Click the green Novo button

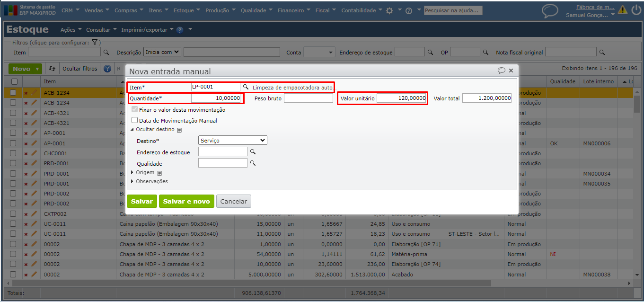[x=21, y=69]
